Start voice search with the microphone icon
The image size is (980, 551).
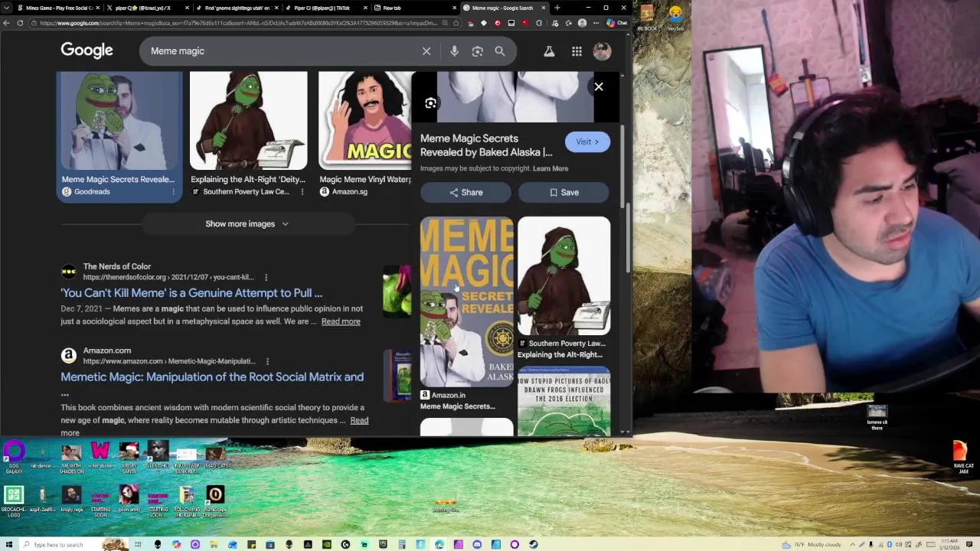click(454, 51)
